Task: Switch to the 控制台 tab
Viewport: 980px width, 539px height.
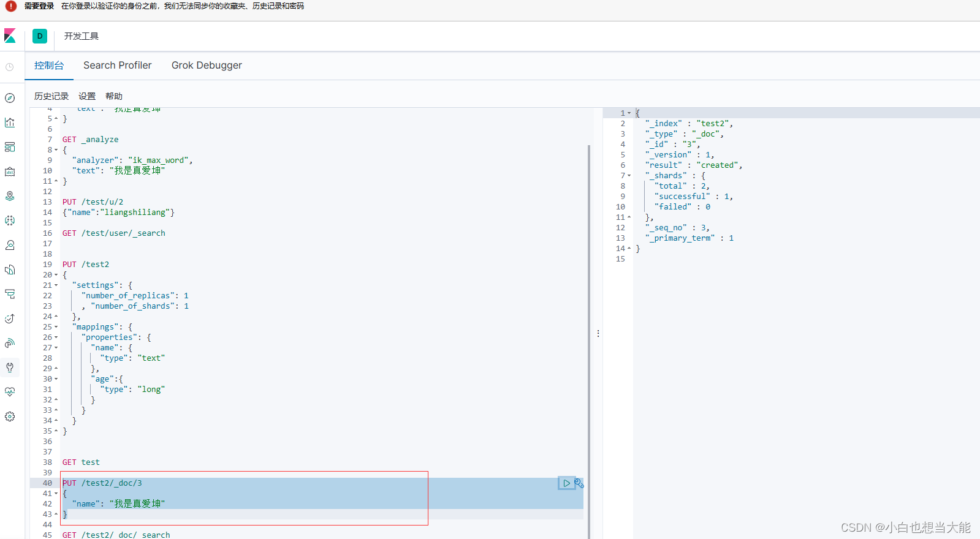Action: (x=49, y=66)
